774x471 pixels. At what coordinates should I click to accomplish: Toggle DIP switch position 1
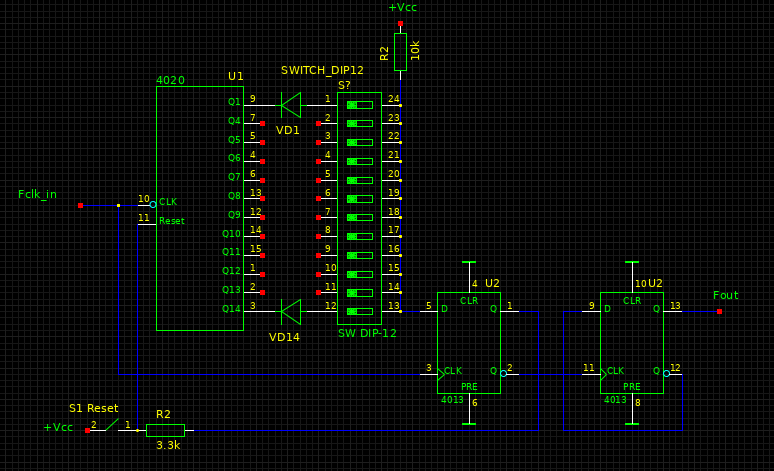[x=359, y=105]
